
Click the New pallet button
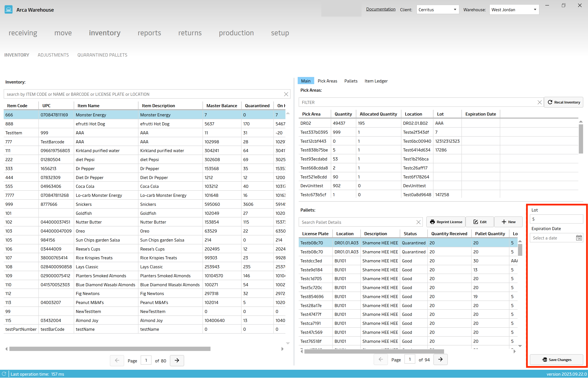(x=508, y=222)
